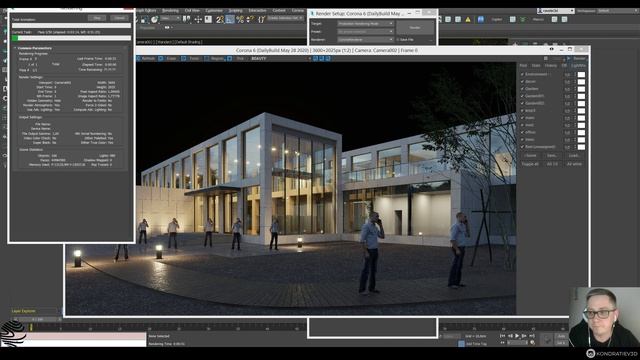Click first icon right of Lights label

pos(513,19)
